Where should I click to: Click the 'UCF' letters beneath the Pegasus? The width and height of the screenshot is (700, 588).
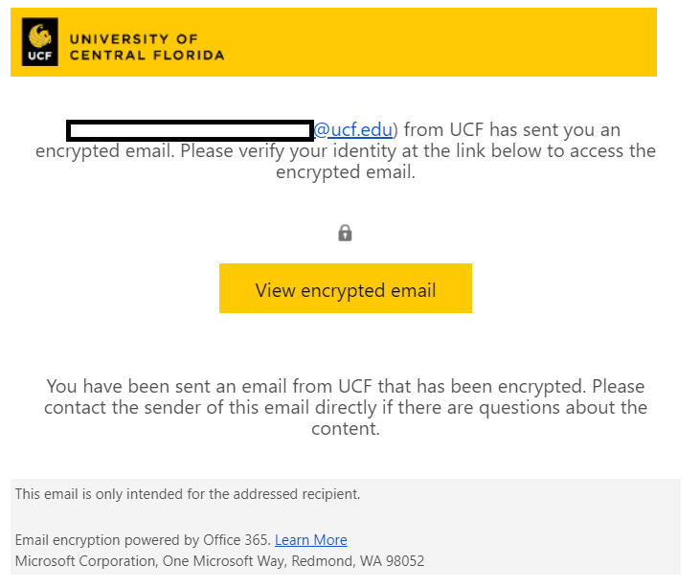pyautogui.click(x=39, y=56)
